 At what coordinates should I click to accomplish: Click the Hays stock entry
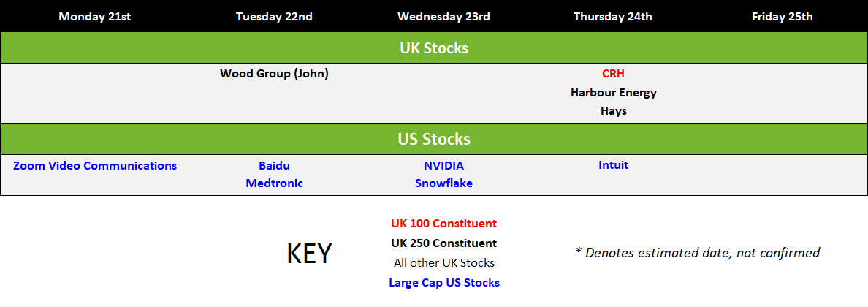pos(613,111)
